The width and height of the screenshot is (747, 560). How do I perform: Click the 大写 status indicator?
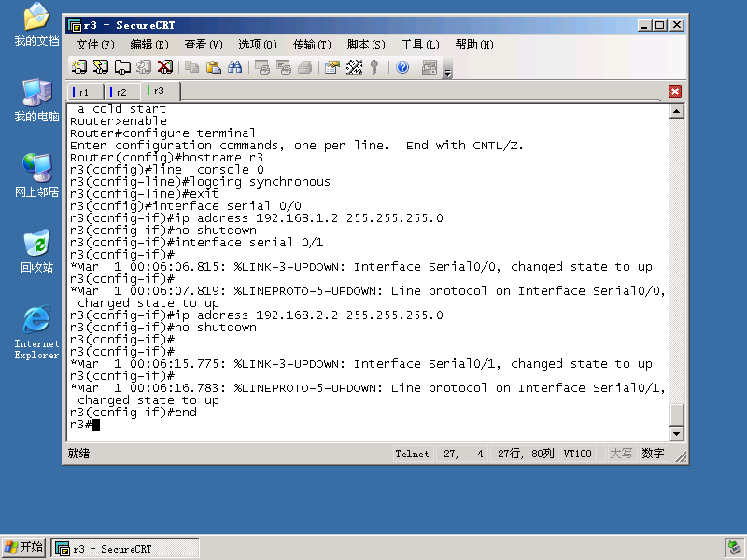tap(621, 454)
